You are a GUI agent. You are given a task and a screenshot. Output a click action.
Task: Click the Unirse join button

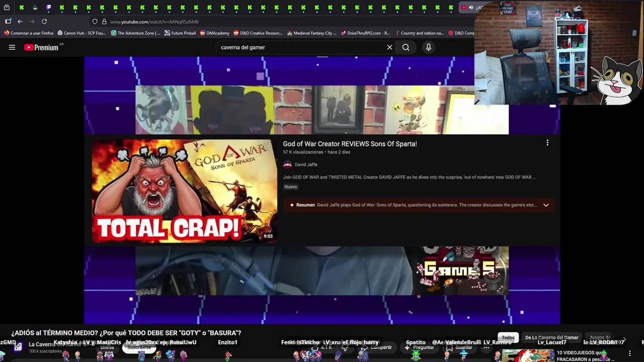(x=107, y=347)
